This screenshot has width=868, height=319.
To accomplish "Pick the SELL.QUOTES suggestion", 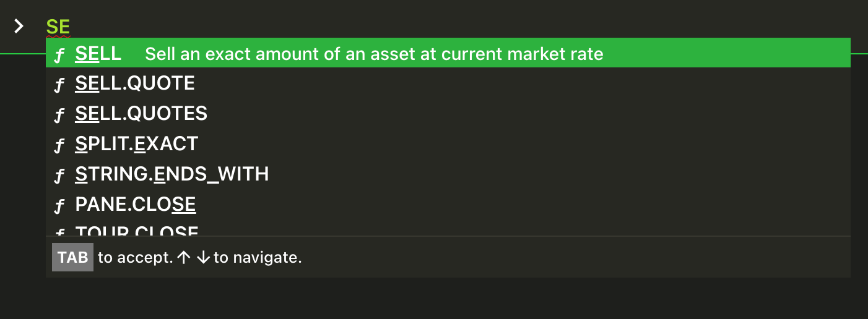I will click(448, 113).
